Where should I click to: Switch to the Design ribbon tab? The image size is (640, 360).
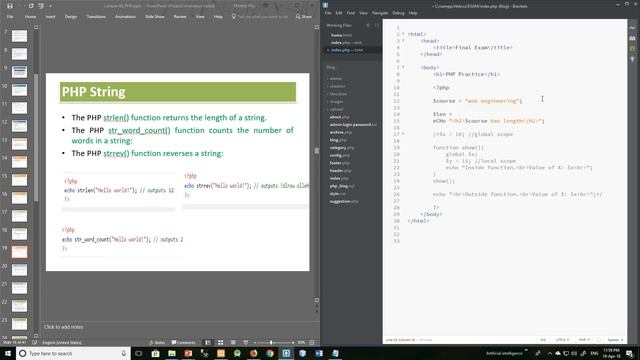click(71, 17)
